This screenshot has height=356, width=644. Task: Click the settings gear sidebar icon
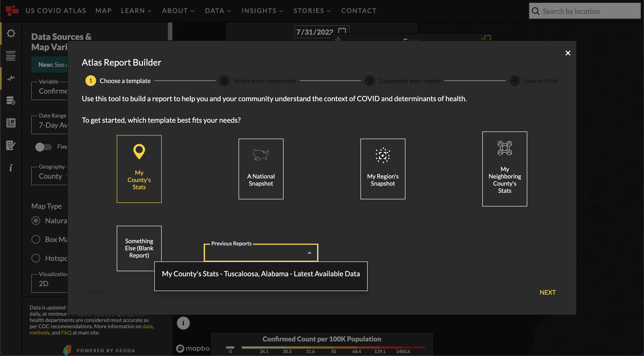click(11, 33)
